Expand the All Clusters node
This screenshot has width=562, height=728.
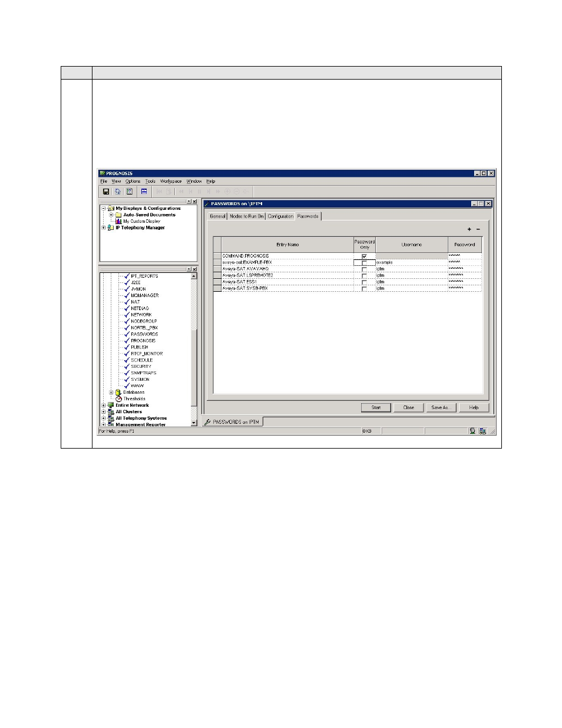pyautogui.click(x=104, y=411)
